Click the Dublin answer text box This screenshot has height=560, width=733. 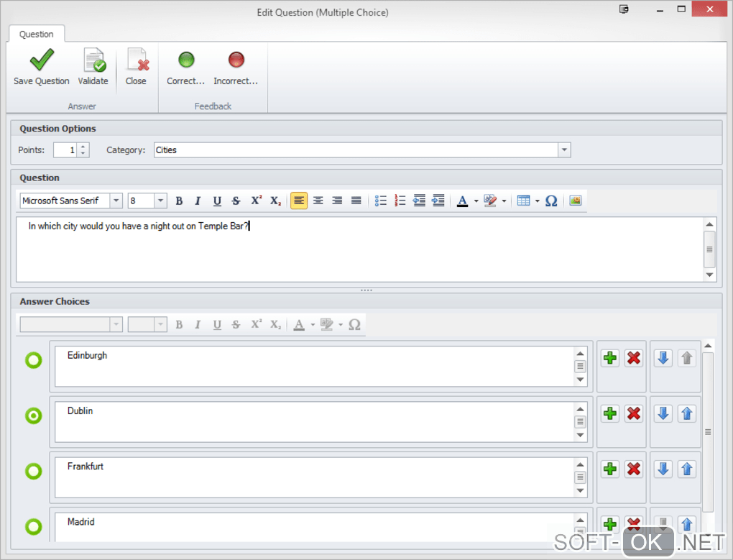pyautogui.click(x=315, y=422)
